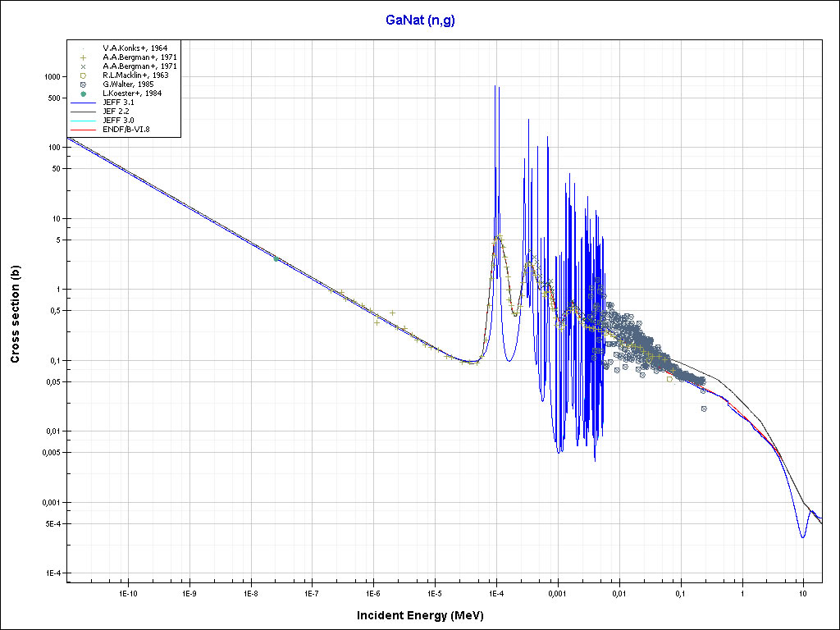Click the 1000 tick label on the y-axis
The width and height of the screenshot is (840, 630).
click(52, 76)
